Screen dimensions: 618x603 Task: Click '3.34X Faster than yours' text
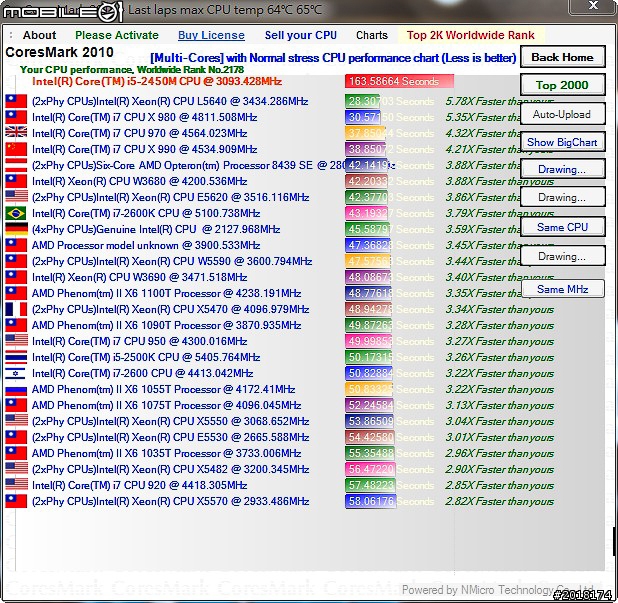499,309
